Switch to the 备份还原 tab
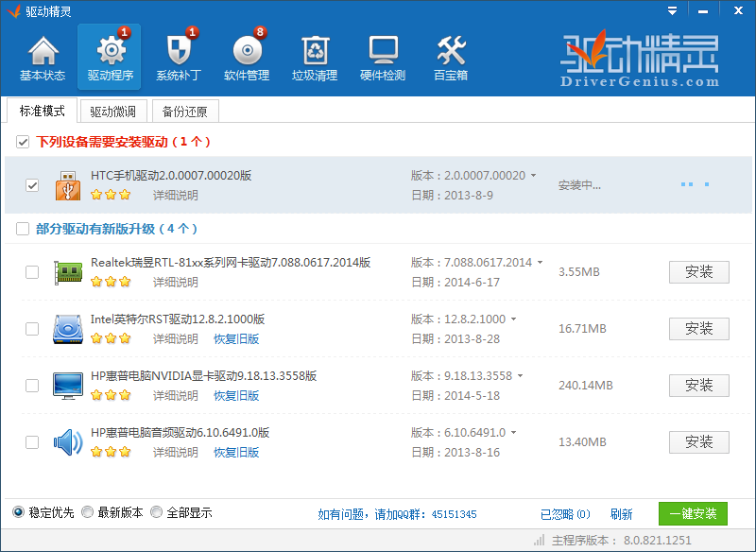The image size is (756, 552). [x=185, y=112]
